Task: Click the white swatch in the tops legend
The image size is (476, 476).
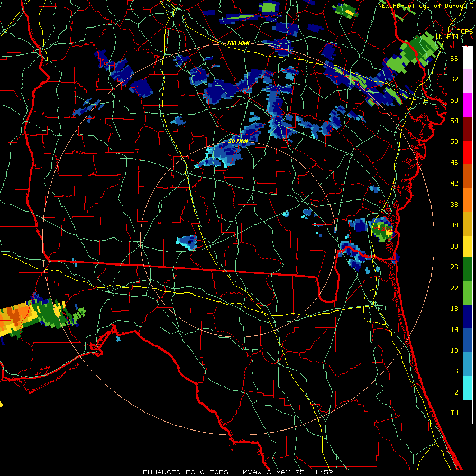Action: click(x=467, y=58)
